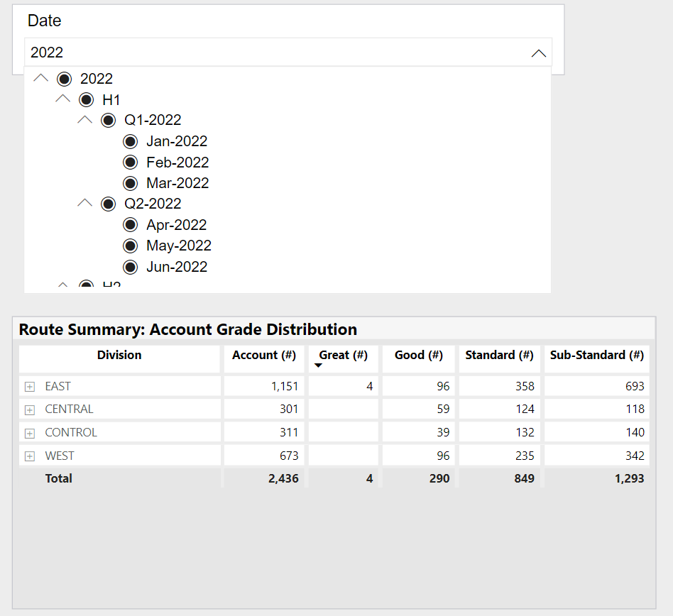Image resolution: width=673 pixels, height=616 pixels.
Task: Select the Q1-2022 radio button
Action: coord(108,120)
